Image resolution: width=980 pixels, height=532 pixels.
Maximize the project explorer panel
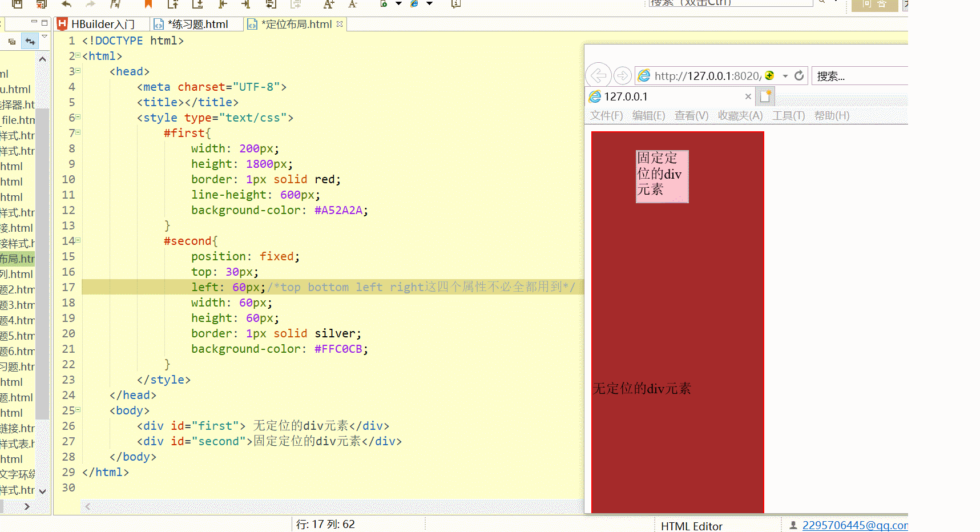(45, 22)
